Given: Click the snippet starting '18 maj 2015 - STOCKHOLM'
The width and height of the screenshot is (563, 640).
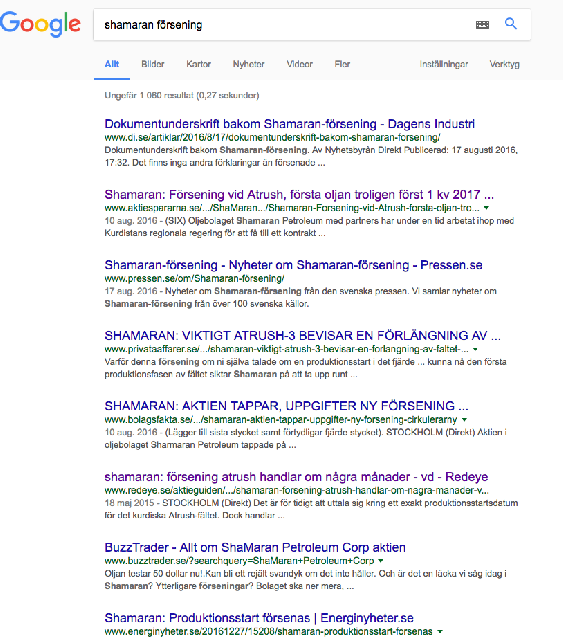Looking at the screenshot, I should click(x=311, y=509).
